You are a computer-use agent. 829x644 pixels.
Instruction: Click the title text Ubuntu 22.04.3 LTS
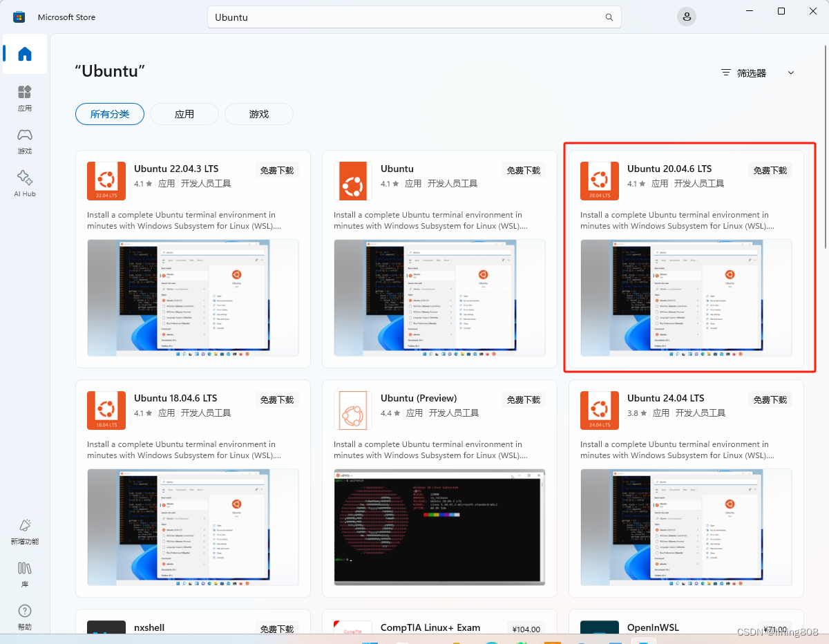[176, 169]
